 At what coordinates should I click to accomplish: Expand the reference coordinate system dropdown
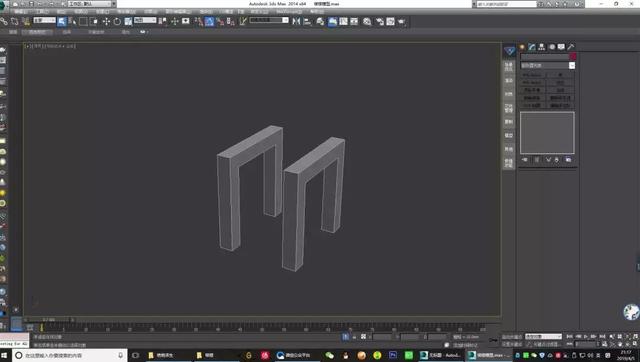[x=145, y=20]
